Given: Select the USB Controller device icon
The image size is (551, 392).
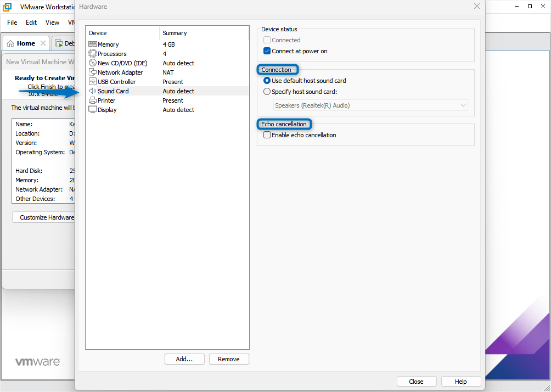Looking at the screenshot, I should point(92,81).
